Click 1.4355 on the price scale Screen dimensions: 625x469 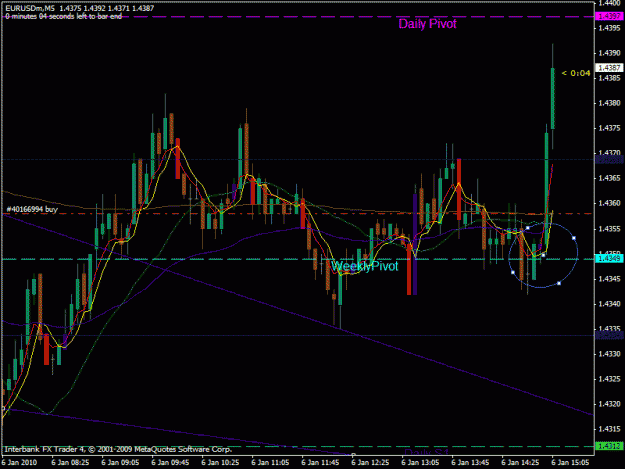[609, 229]
